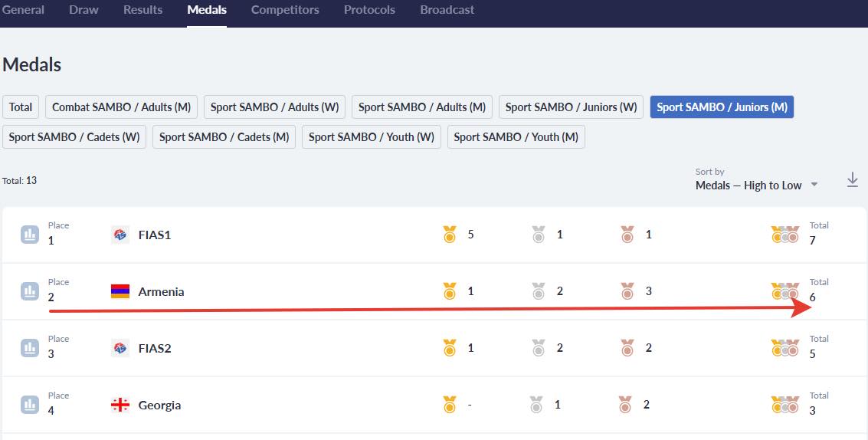Viewport: 868px width, 440px height.
Task: Click the chart icon in the Armenia row
Action: (30, 291)
